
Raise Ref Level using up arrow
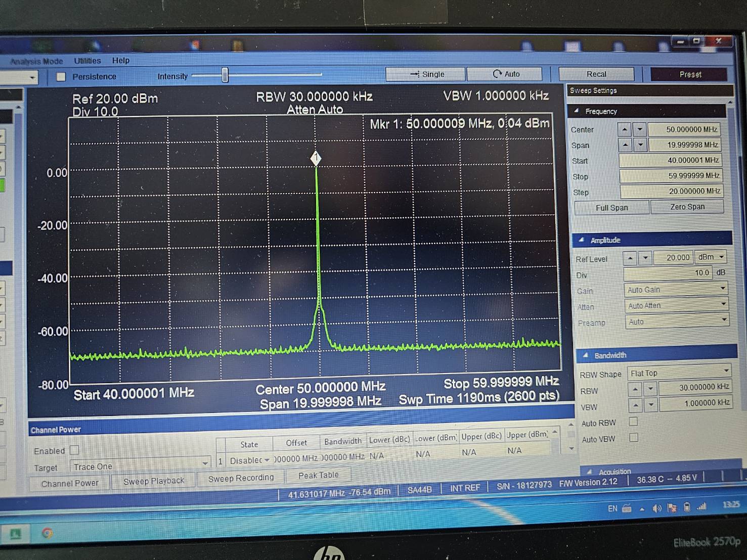tap(630, 258)
